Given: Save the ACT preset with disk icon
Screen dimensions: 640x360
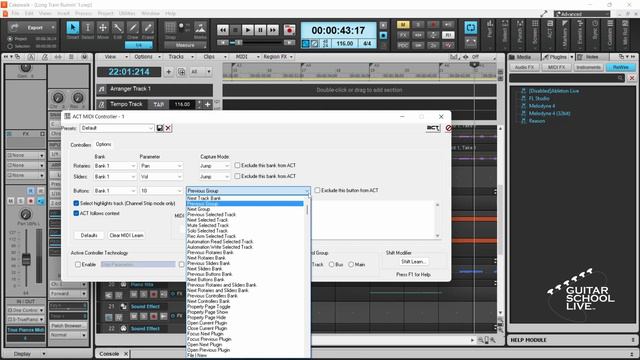Looking at the screenshot, I should (x=160, y=128).
